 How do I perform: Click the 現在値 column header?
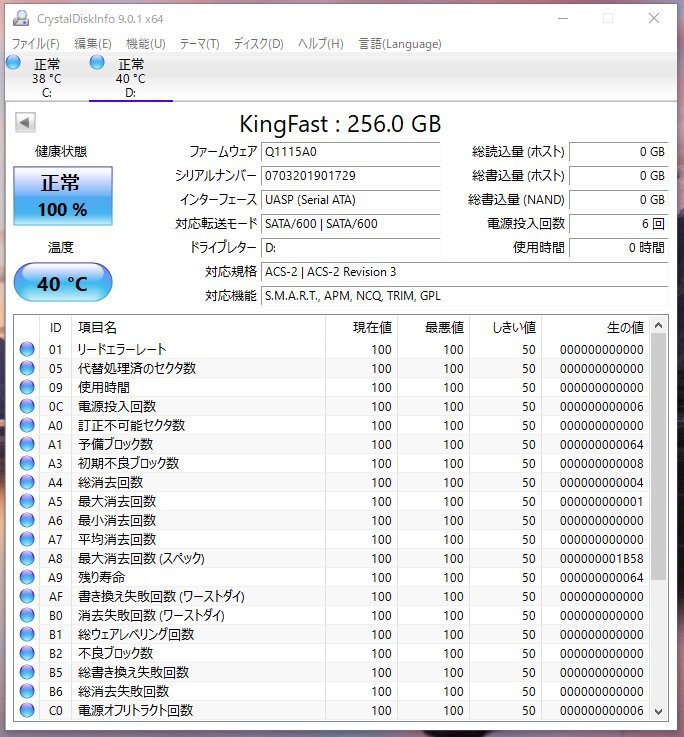361,327
